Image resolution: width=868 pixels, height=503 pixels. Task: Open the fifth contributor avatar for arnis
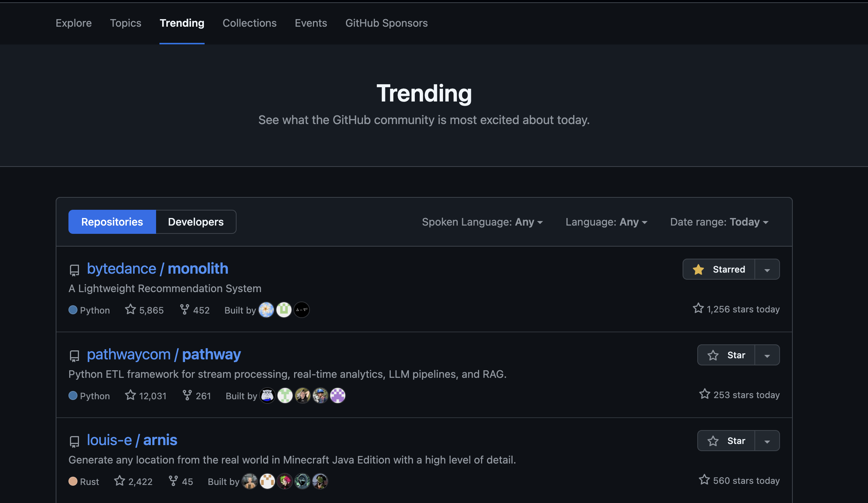pos(320,481)
